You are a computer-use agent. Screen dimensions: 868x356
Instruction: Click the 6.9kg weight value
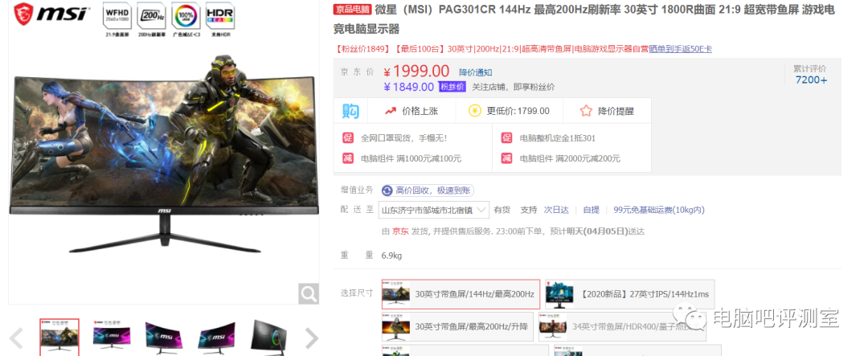point(391,256)
